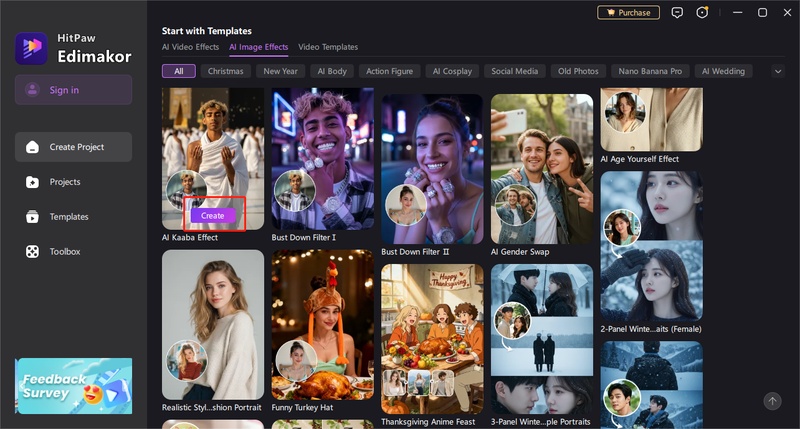Click the user avatar icon beside Sign in
This screenshot has width=800, height=429.
click(33, 90)
